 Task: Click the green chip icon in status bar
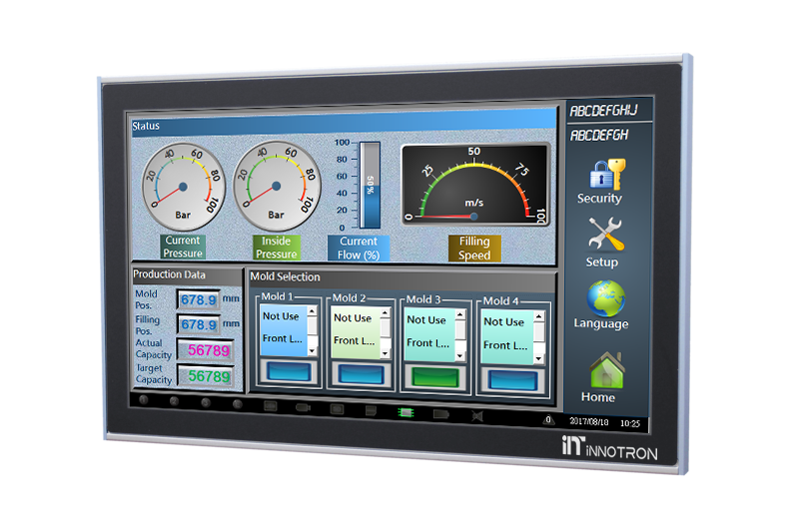[x=405, y=410]
